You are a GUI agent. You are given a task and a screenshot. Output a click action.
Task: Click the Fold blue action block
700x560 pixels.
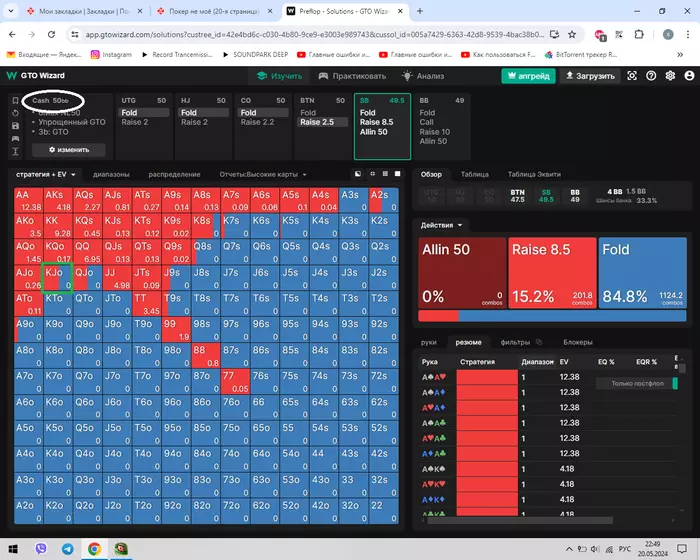[642, 272]
